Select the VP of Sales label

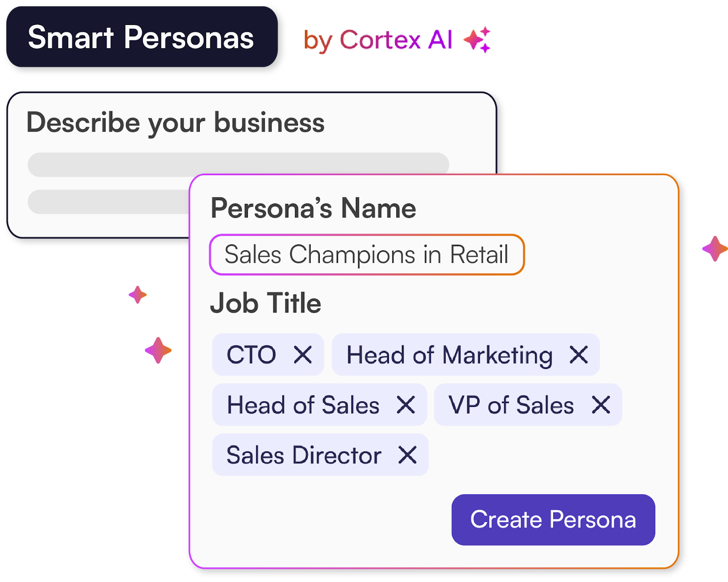pos(511,405)
